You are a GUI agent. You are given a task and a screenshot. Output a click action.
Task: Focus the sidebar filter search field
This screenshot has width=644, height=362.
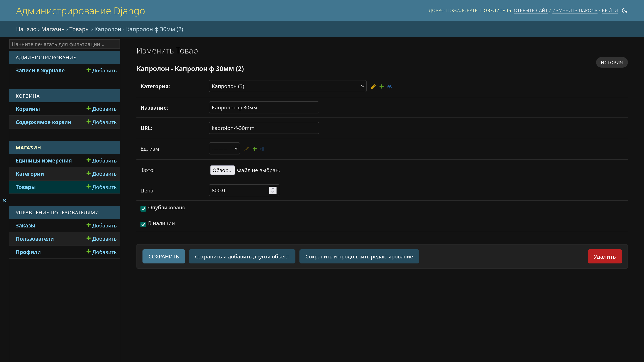click(x=64, y=44)
